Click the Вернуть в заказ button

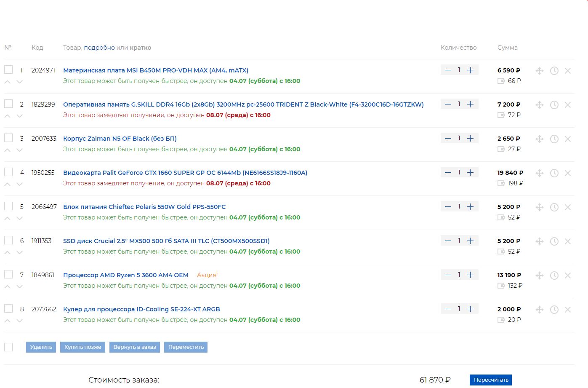[x=135, y=347]
